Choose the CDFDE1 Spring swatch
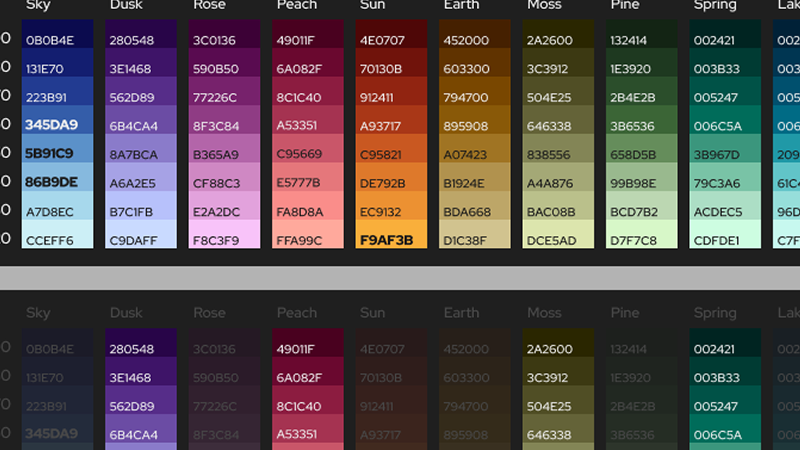Viewport: 800px width, 450px height. point(725,234)
